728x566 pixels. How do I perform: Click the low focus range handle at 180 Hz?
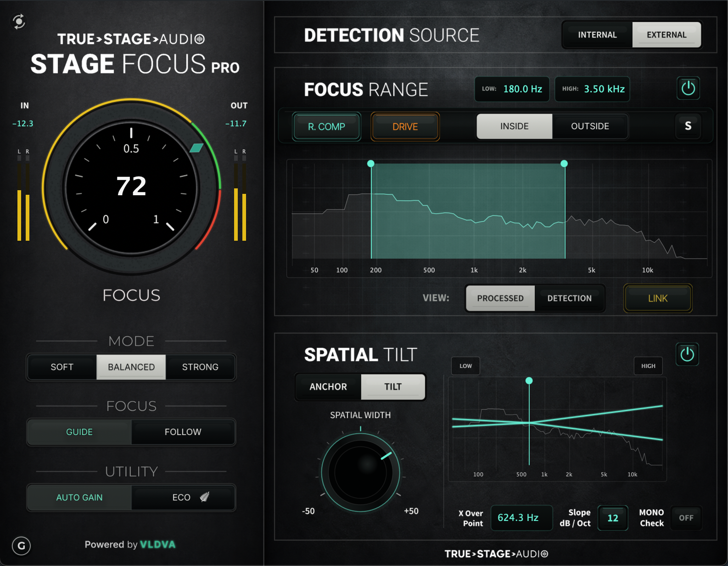pyautogui.click(x=371, y=164)
